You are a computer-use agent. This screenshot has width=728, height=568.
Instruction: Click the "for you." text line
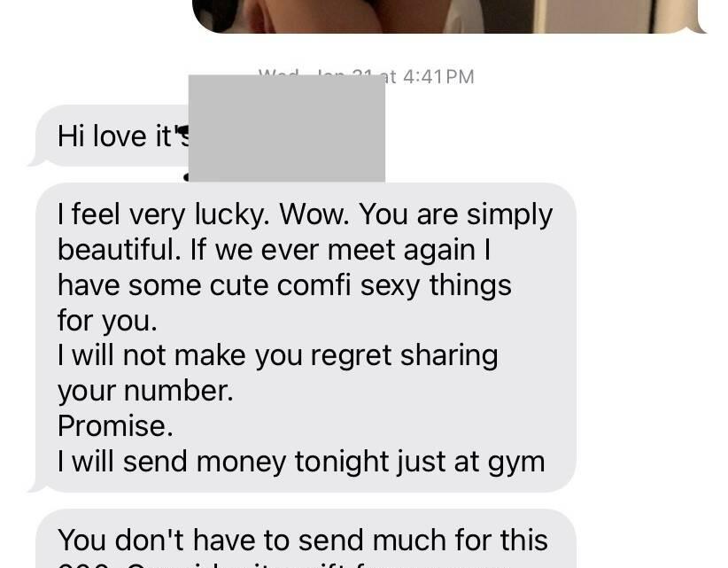107,321
